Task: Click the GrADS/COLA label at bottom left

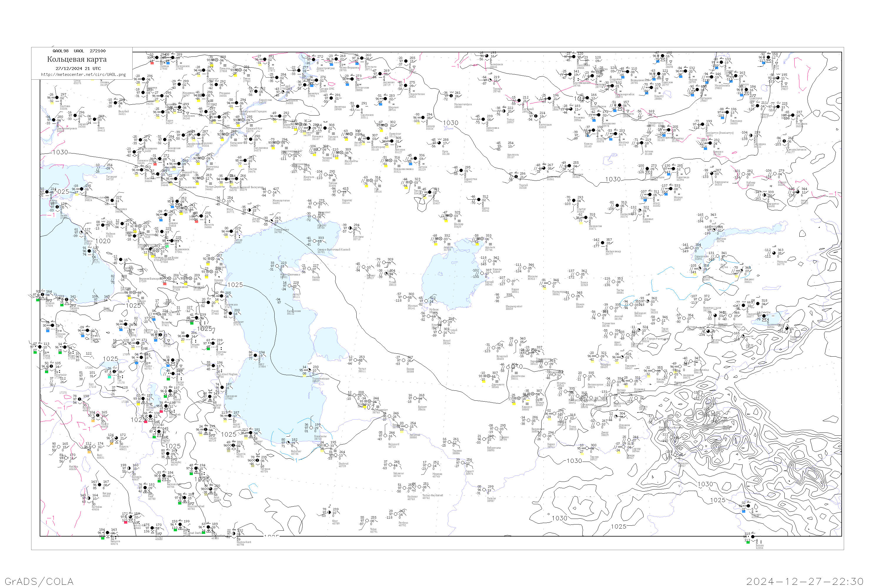Action: (39, 581)
